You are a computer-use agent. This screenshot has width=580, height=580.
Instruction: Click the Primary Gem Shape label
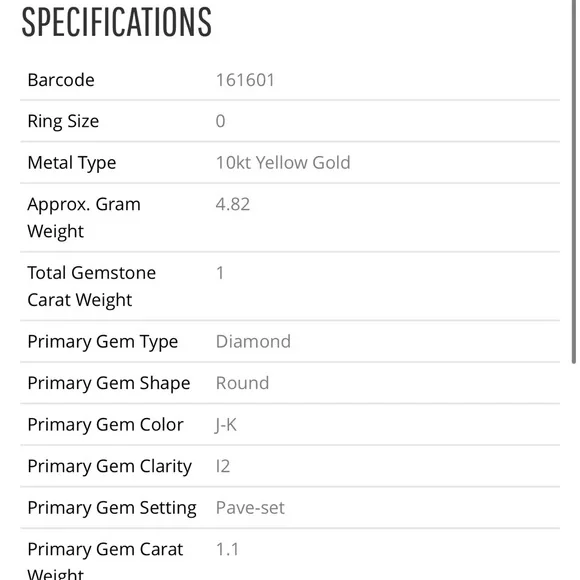(x=109, y=384)
